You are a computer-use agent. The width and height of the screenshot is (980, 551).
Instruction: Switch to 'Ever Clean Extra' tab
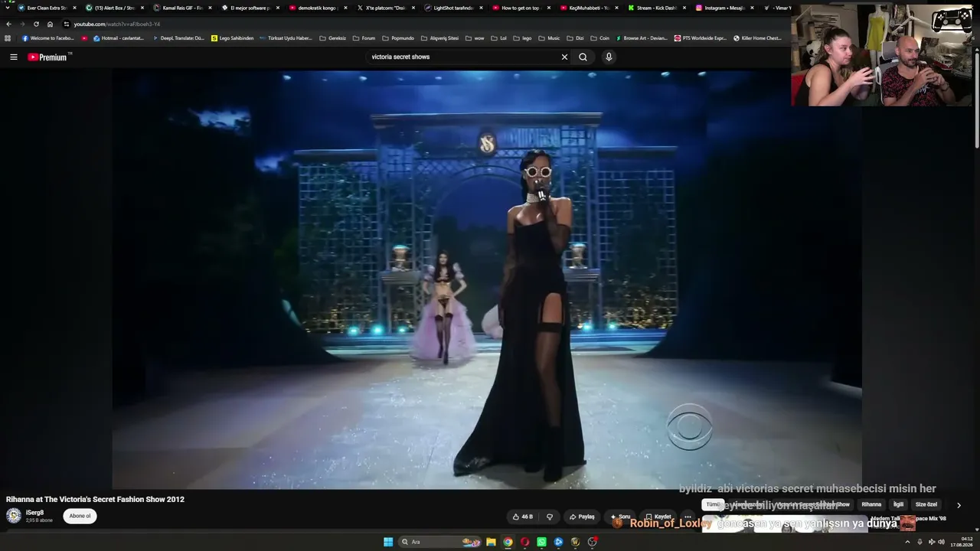pyautogui.click(x=47, y=8)
